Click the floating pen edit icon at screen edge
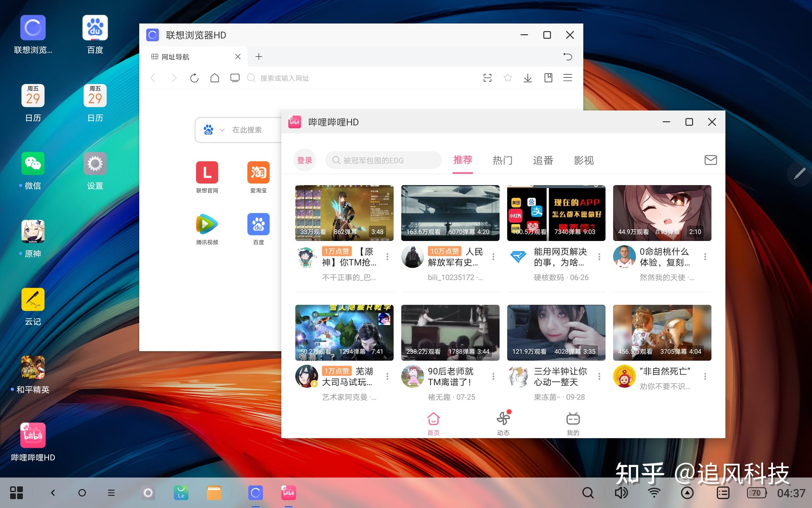The height and width of the screenshot is (508, 812). coord(800,174)
